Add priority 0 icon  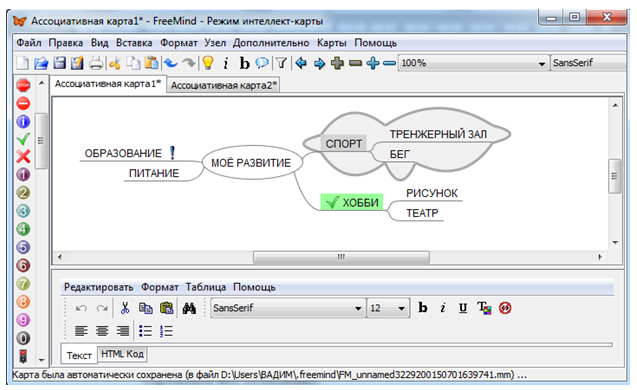click(23, 338)
